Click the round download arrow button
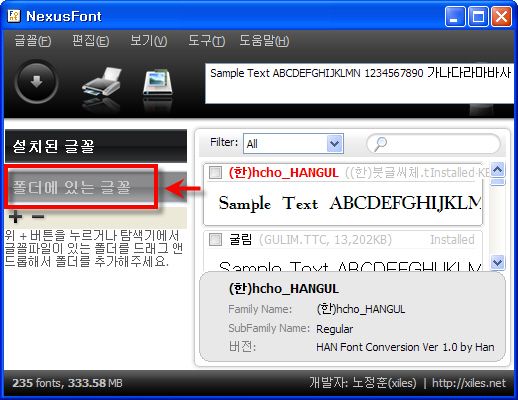This screenshot has width=518, height=400. [36, 82]
